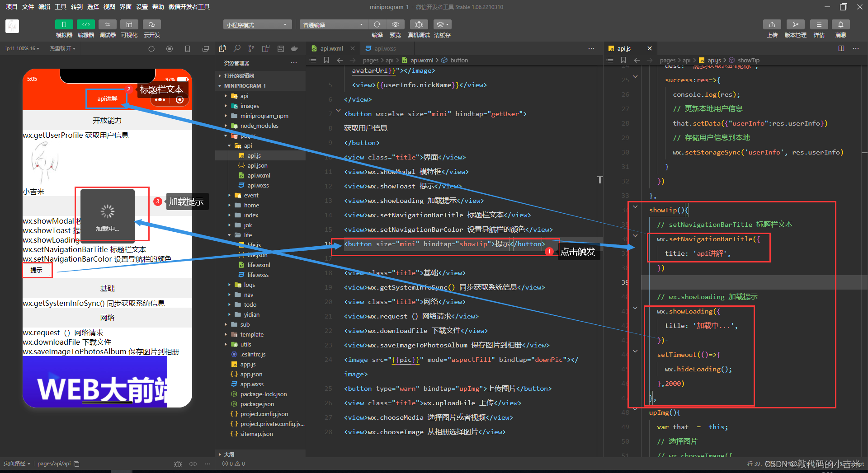868x473 pixels.
Task: Click the page path (页面路径) dropdown
Action: click(17, 464)
